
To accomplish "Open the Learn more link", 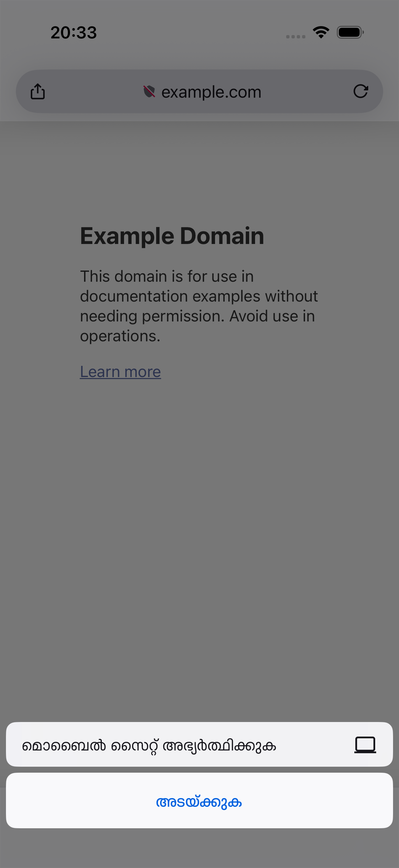I will click(x=120, y=372).
